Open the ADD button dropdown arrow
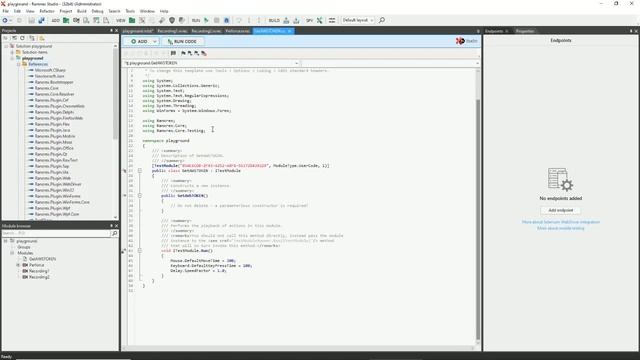Viewport: 640px width, 360px height. click(x=155, y=42)
